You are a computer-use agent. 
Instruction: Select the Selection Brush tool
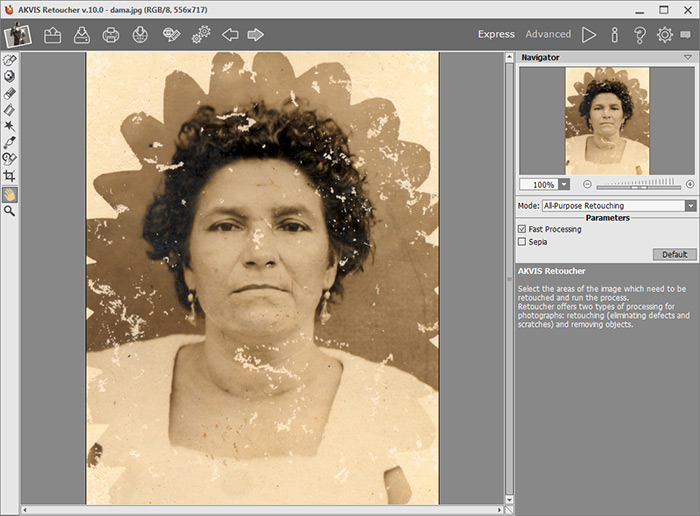(9, 60)
